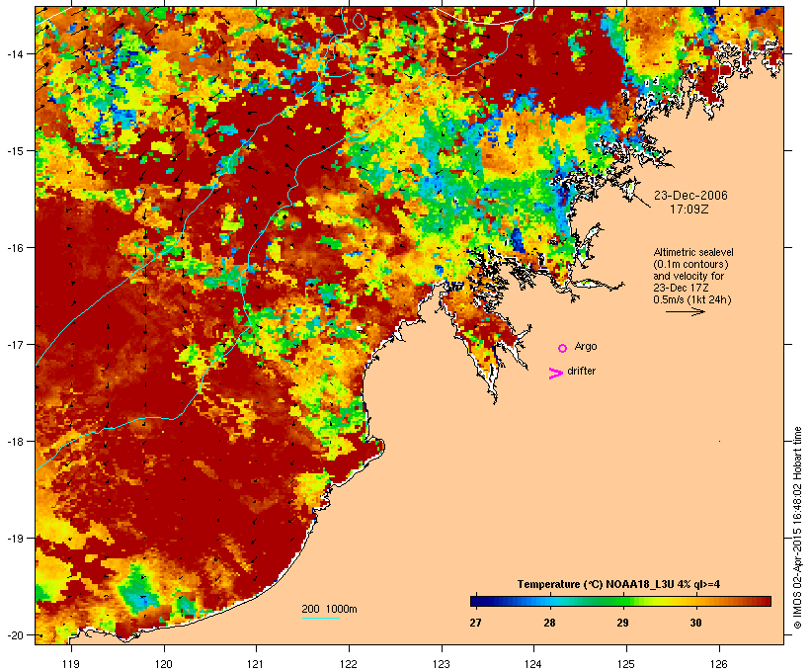The image size is (810, 672).
Task: Click the IMOS copyright timestamp text
Action: click(797, 529)
